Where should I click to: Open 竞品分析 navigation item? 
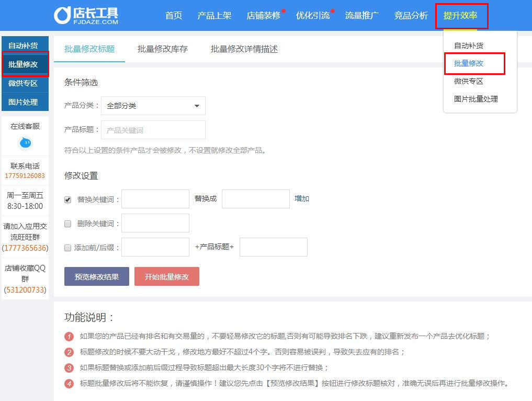tap(411, 16)
